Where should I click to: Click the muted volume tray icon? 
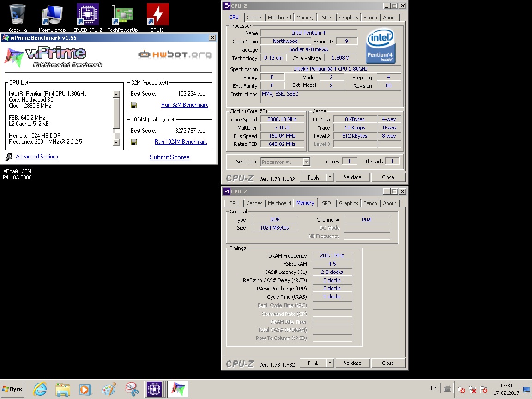(461, 389)
